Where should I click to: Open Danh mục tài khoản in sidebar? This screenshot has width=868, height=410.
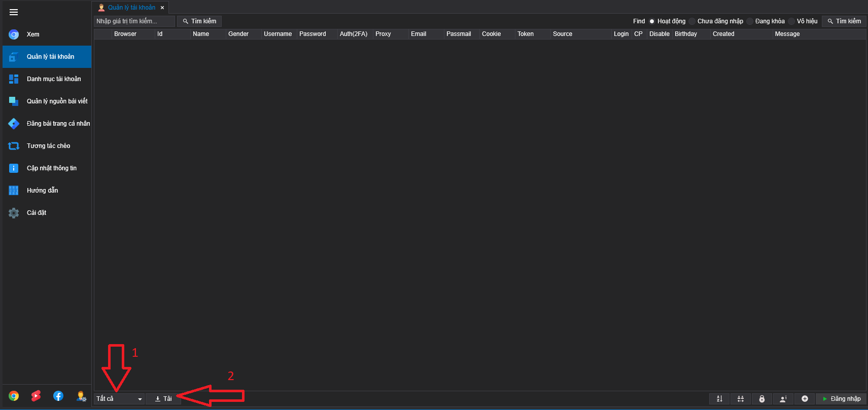tap(53, 79)
